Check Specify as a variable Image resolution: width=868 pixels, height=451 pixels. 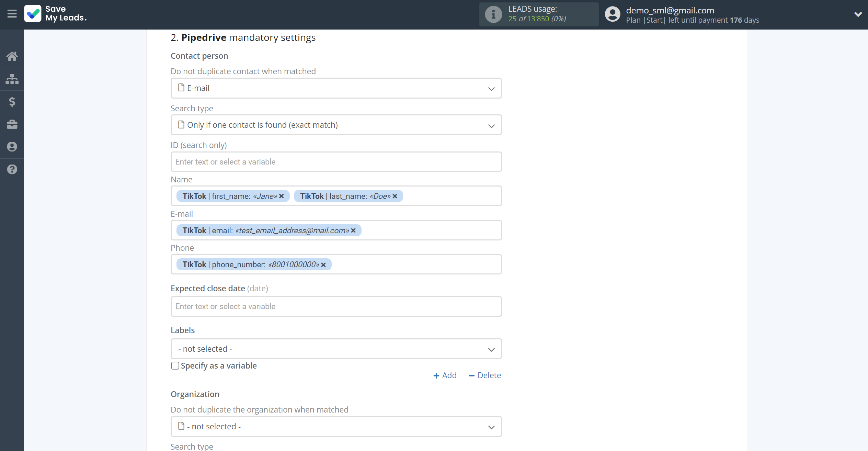click(x=175, y=366)
